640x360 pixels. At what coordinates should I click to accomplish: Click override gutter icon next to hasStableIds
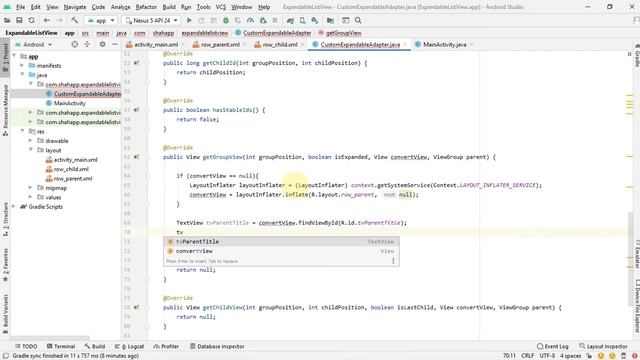pos(136,110)
